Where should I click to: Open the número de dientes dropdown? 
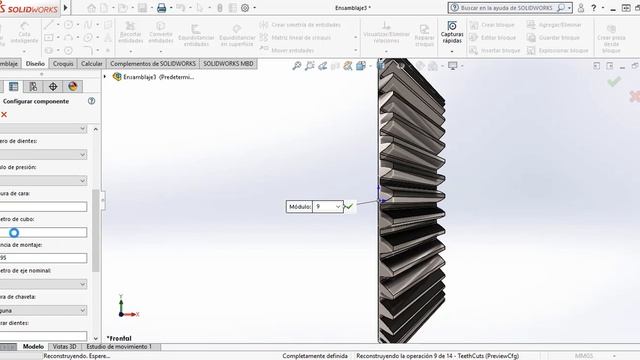(x=83, y=155)
